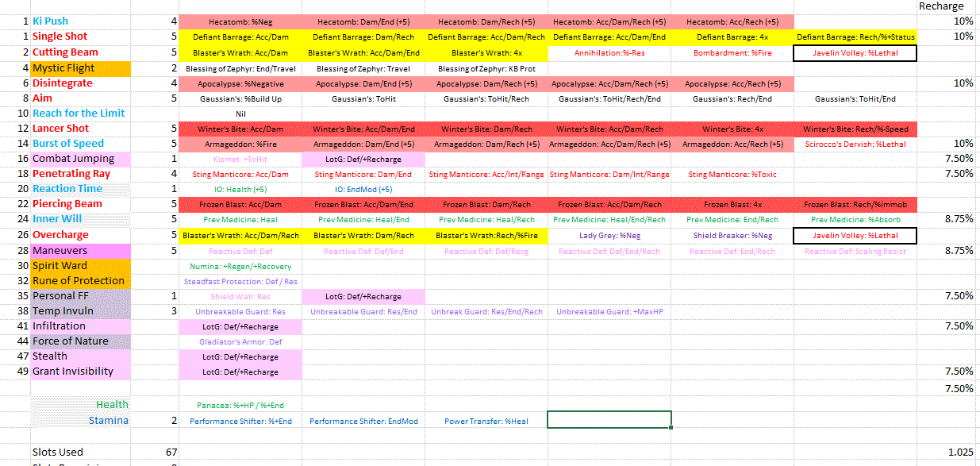Click the Hecatomb: %Neg cell
This screenshot has width=980, height=466.
point(240,22)
